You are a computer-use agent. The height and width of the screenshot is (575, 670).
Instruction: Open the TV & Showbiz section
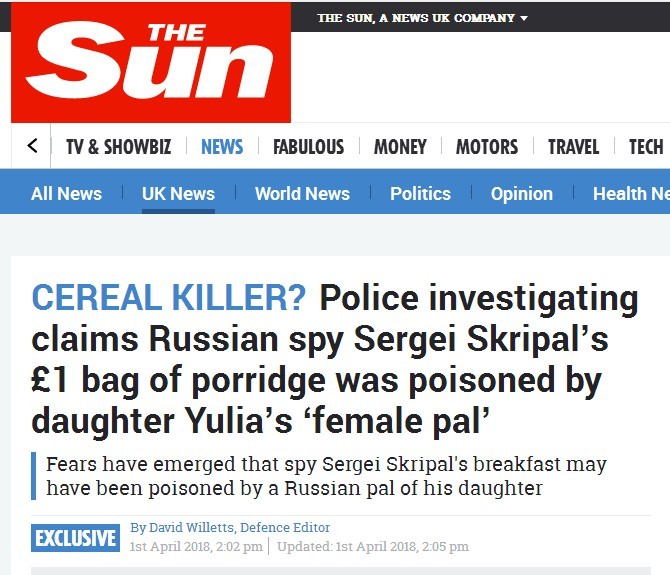point(118,147)
